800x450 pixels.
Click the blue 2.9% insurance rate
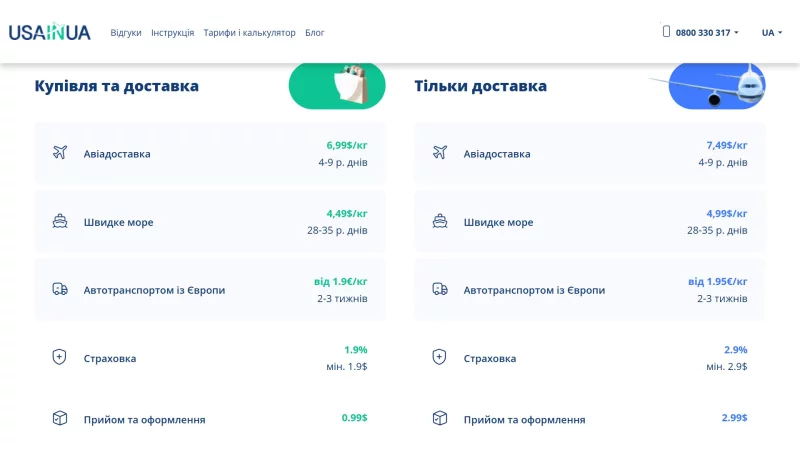click(736, 350)
